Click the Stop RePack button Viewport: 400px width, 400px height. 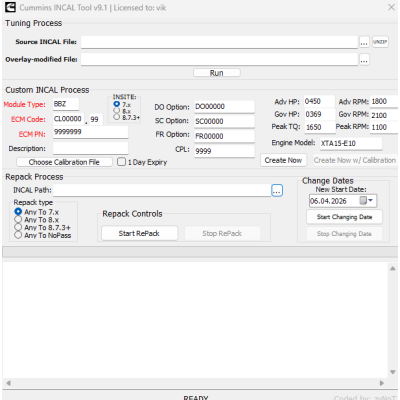point(222,233)
